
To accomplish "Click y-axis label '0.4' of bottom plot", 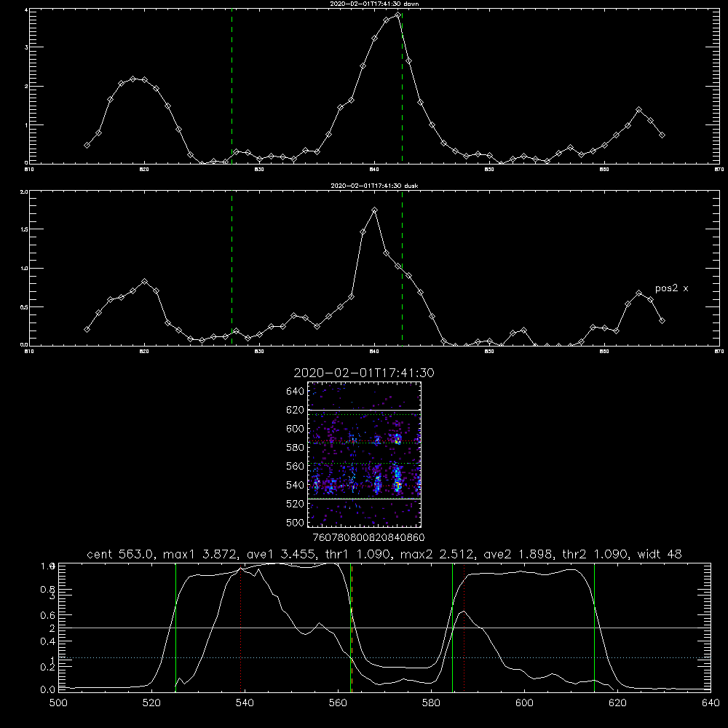I will (x=47, y=641).
